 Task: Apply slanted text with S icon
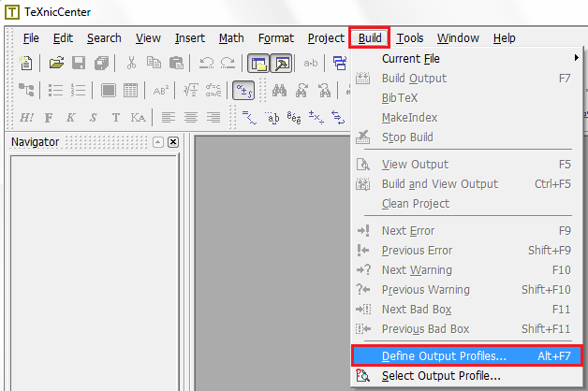[93, 118]
